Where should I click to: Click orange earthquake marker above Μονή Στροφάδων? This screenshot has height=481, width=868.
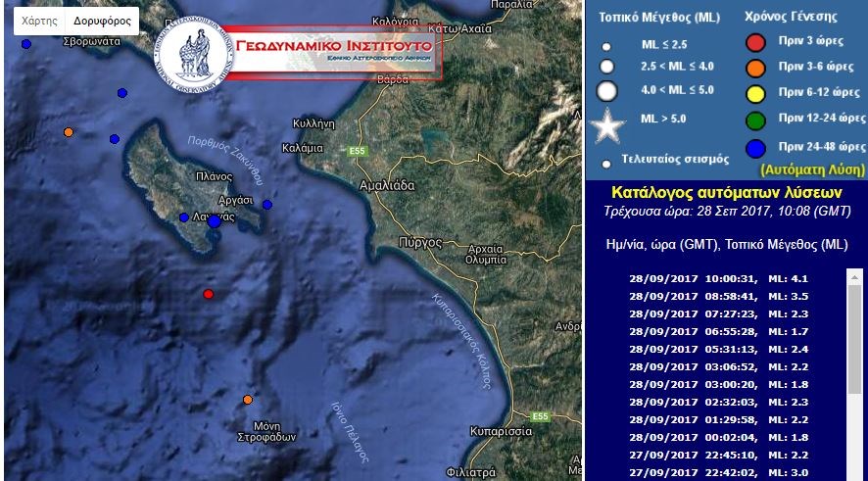tap(247, 400)
